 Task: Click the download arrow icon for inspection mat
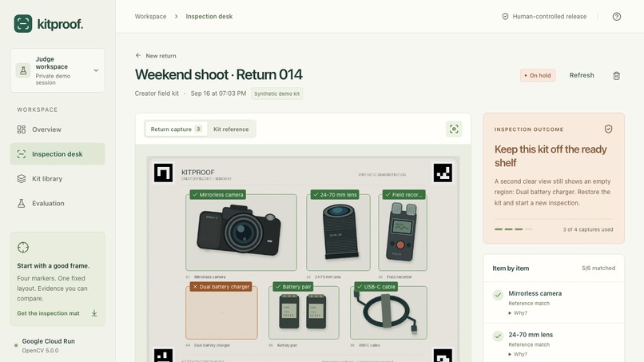94,313
